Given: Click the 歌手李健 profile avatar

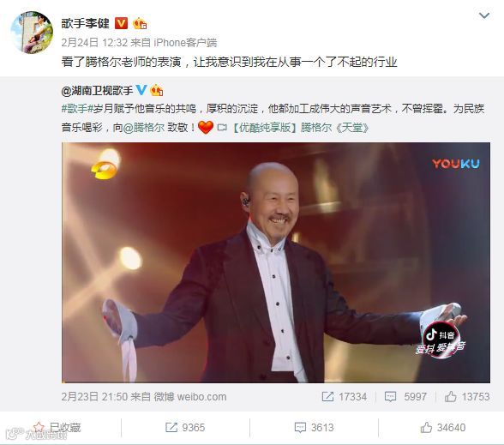Looking at the screenshot, I should [x=32, y=33].
